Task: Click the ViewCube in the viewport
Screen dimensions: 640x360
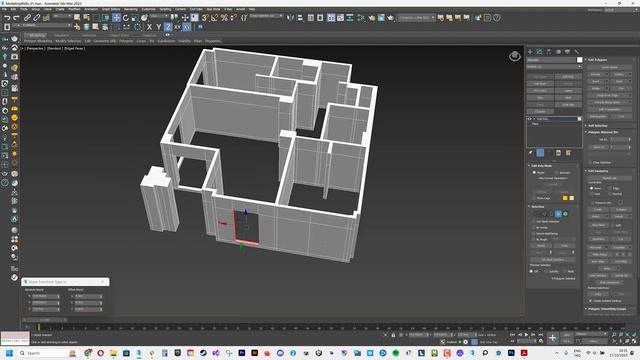Action: coord(515,56)
